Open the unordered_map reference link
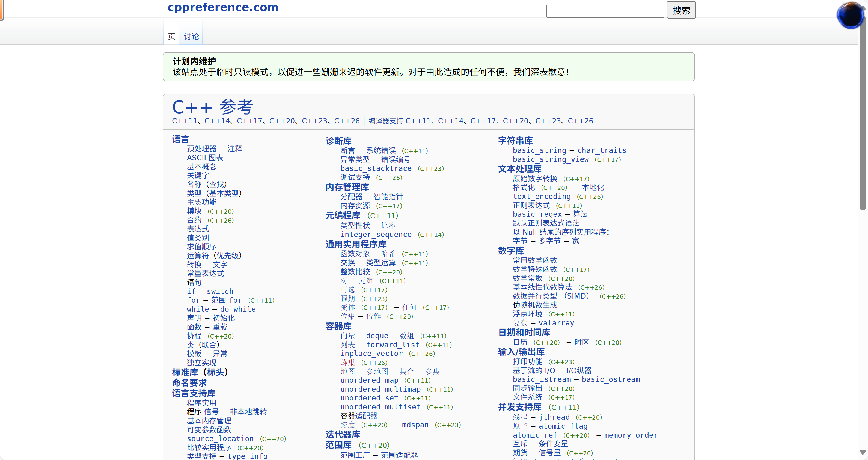This screenshot has width=868, height=460. pos(369,381)
